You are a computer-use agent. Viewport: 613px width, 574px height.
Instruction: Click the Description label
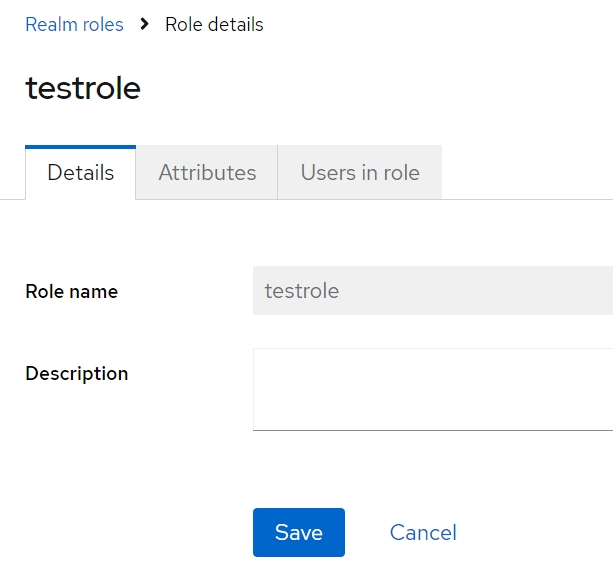point(76,374)
